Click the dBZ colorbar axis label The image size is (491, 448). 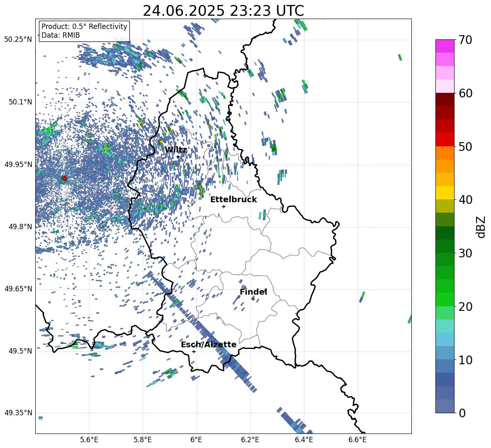click(481, 227)
